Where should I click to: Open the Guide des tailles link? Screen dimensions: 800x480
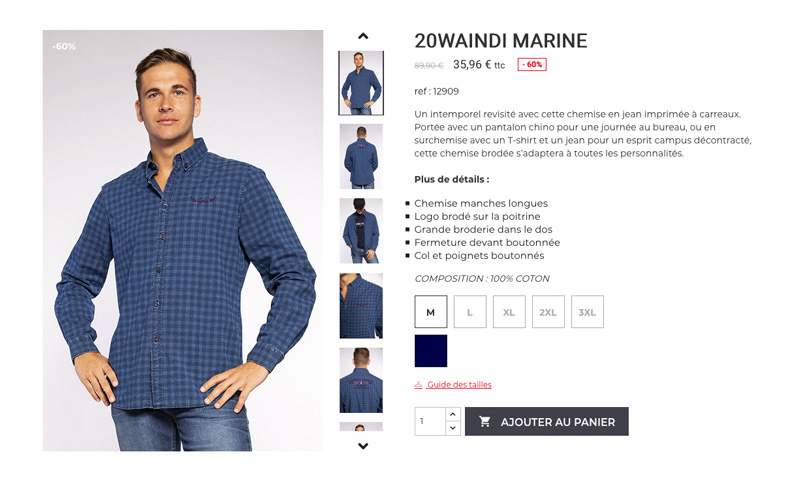coord(459,385)
